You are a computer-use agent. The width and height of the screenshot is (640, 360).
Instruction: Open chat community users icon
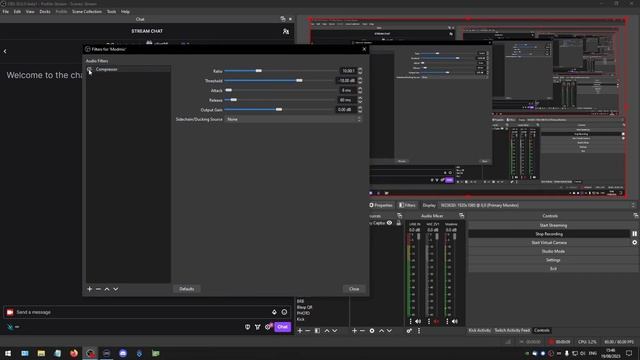click(286, 31)
